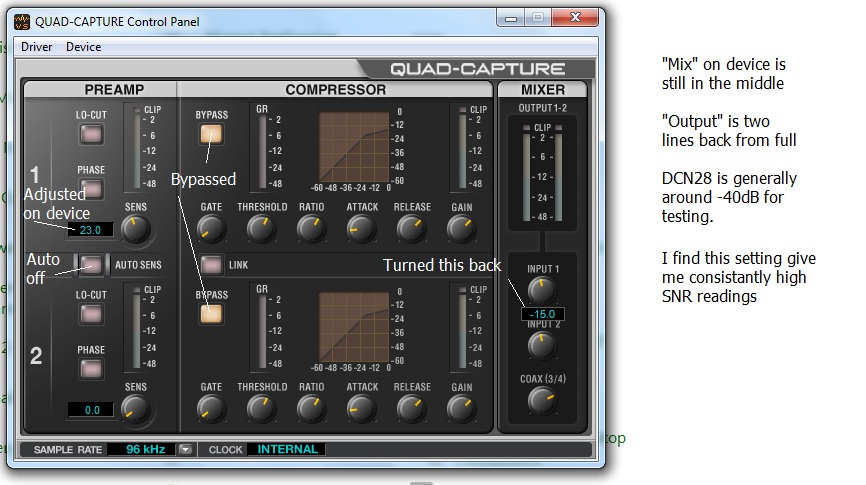Click mixer input value -15.0 field
The width and height of the screenshot is (866, 485).
click(542, 314)
